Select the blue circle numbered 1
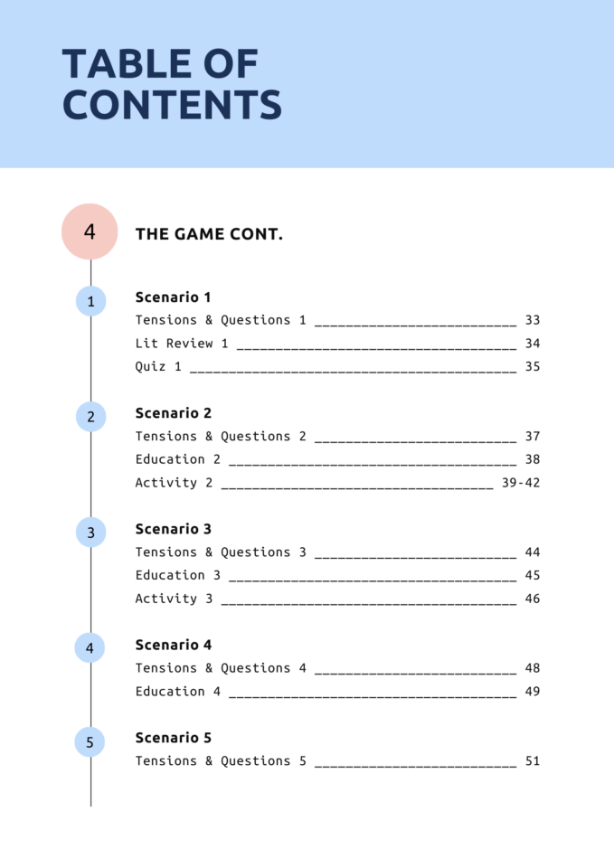614x868 pixels. pos(90,301)
